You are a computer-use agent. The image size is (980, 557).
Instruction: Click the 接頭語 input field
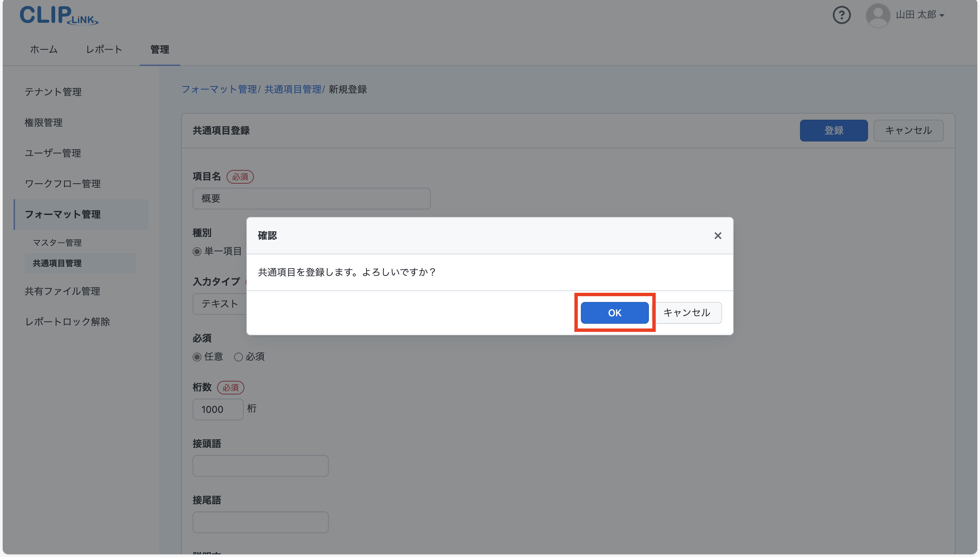(x=260, y=466)
